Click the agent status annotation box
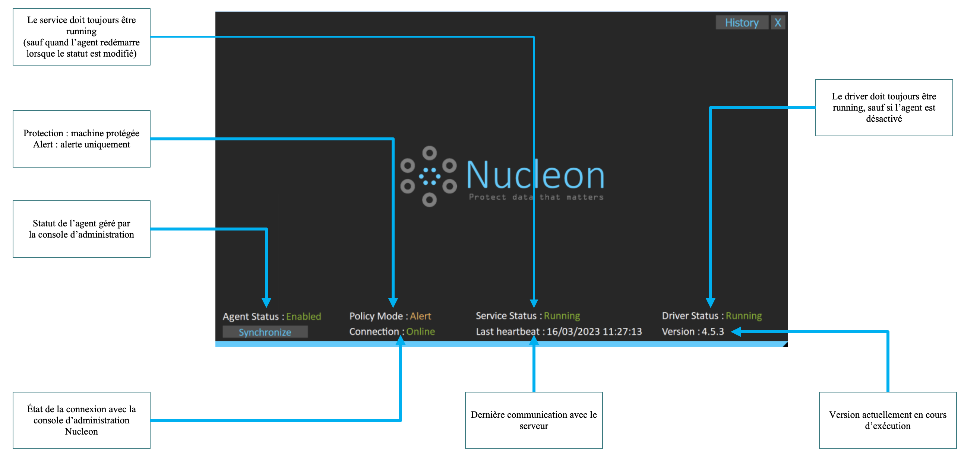This screenshot has width=980, height=461. click(x=81, y=229)
